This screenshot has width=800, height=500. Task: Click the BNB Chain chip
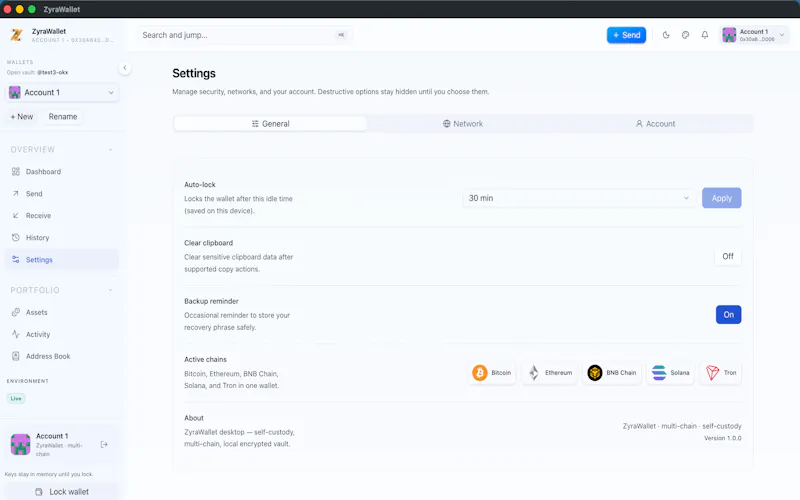(x=612, y=373)
